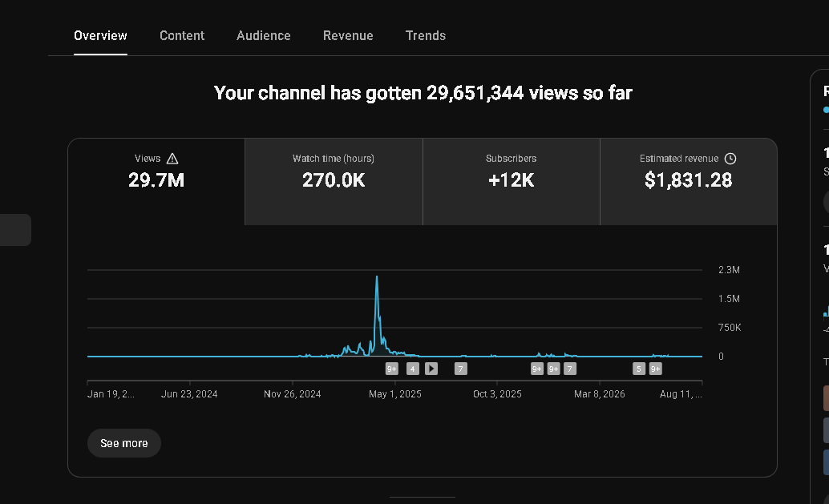Select the Subscribers +12K metric card
829x504 pixels.
[x=512, y=182]
